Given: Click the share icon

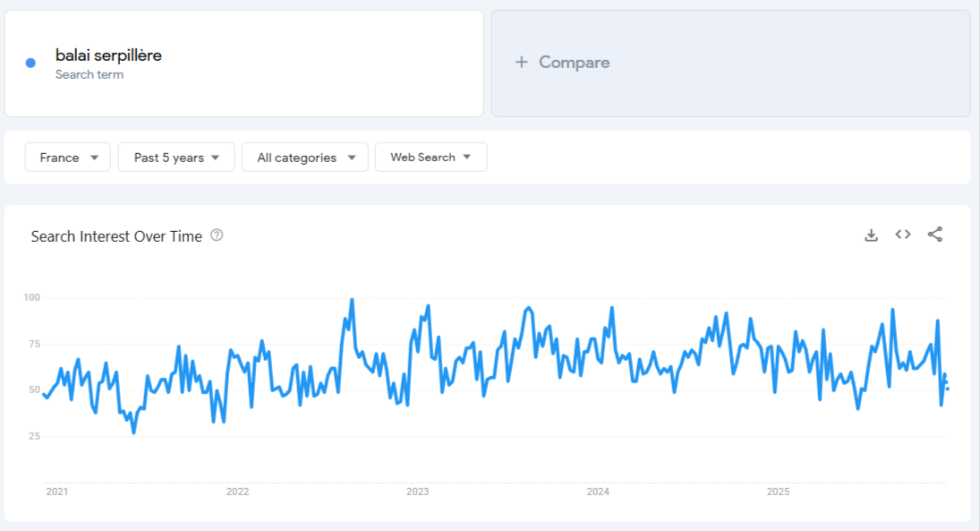Looking at the screenshot, I should point(934,234).
